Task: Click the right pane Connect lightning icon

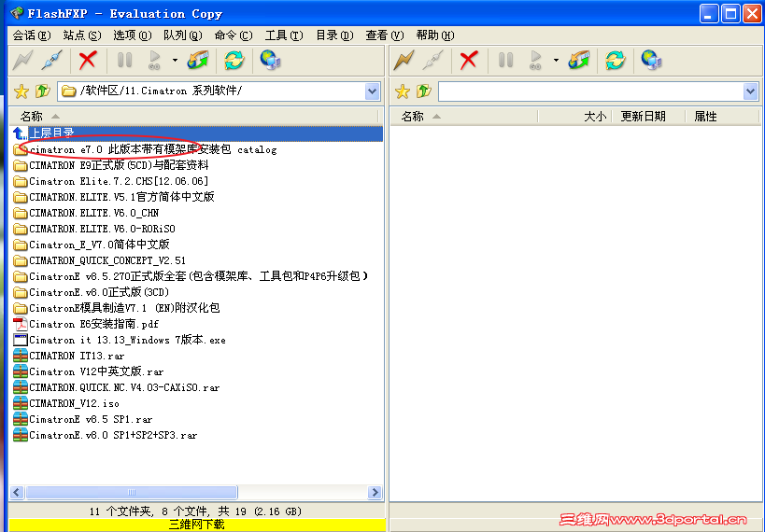Action: pos(404,61)
